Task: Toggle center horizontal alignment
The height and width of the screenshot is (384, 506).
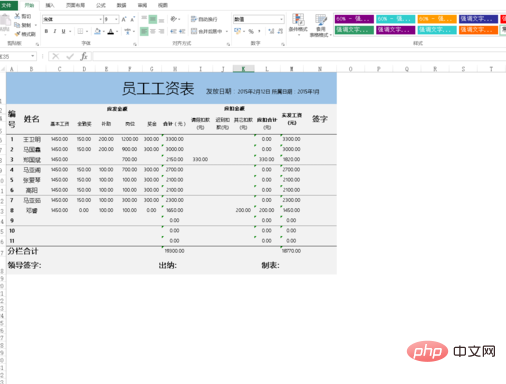Action: [x=153, y=31]
